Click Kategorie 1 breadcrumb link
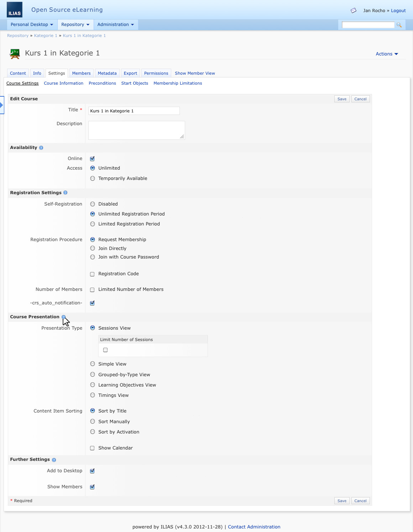 point(46,36)
